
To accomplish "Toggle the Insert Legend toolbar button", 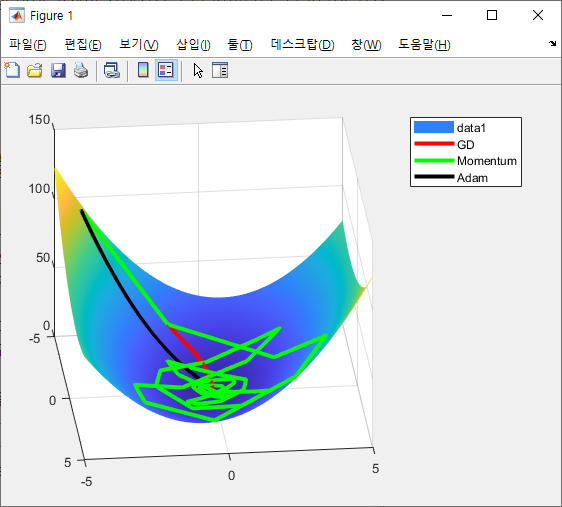I will (166, 70).
